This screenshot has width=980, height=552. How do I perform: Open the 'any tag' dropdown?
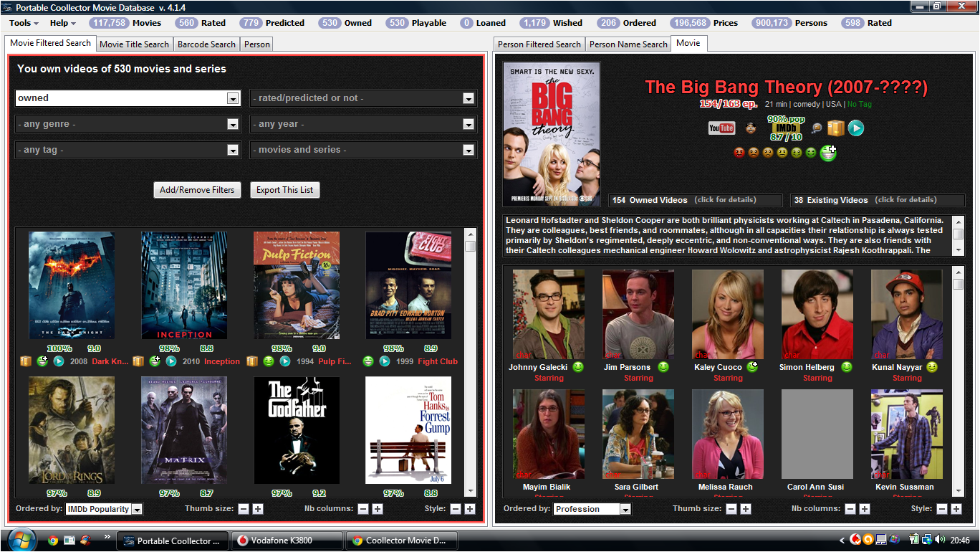pyautogui.click(x=232, y=150)
